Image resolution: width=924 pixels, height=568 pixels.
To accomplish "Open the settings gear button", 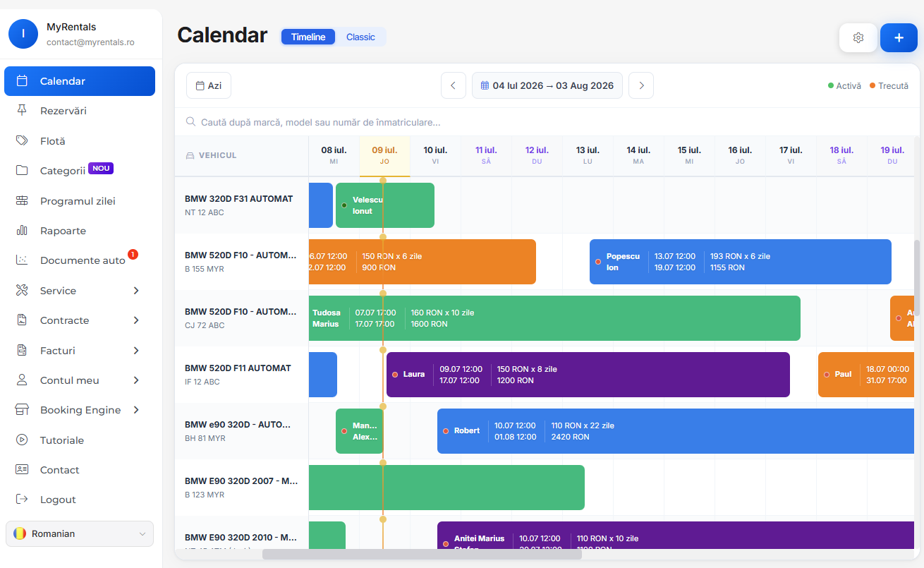I will [858, 38].
